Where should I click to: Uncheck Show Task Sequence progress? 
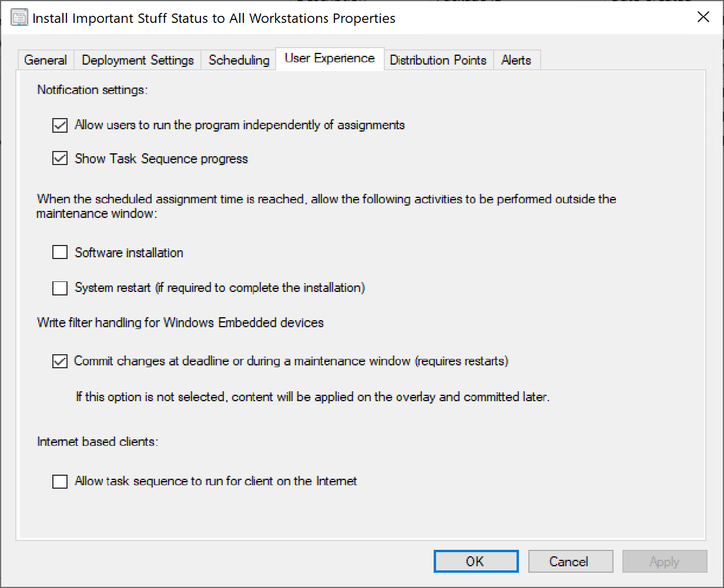tap(59, 158)
